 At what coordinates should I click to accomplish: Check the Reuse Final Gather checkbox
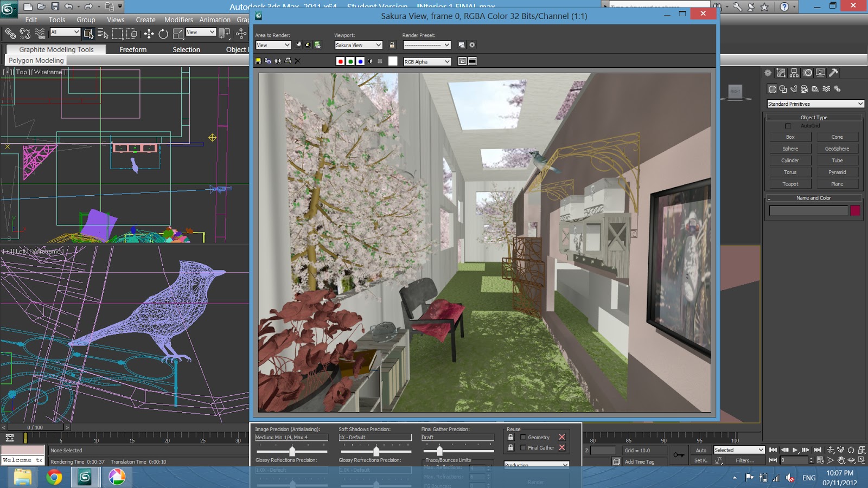pos(523,447)
